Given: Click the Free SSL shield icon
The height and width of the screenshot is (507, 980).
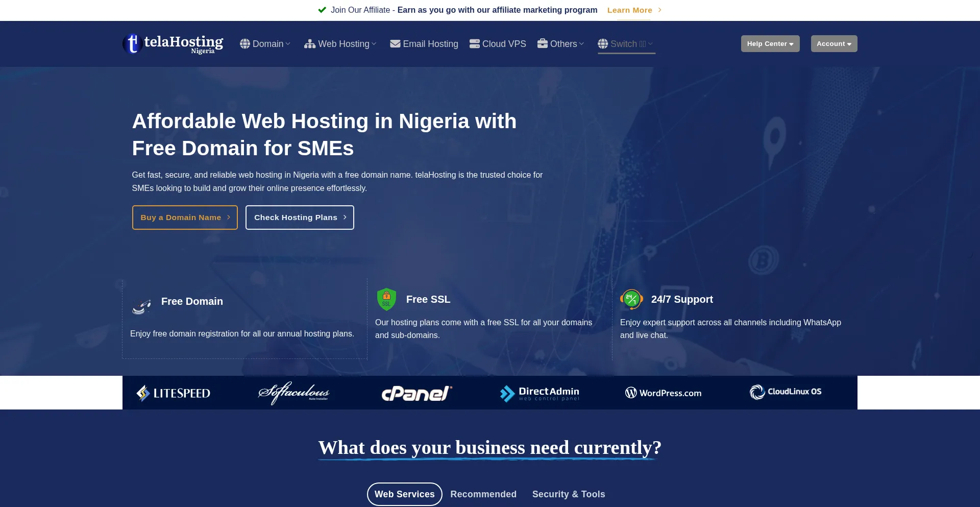Looking at the screenshot, I should [386, 299].
